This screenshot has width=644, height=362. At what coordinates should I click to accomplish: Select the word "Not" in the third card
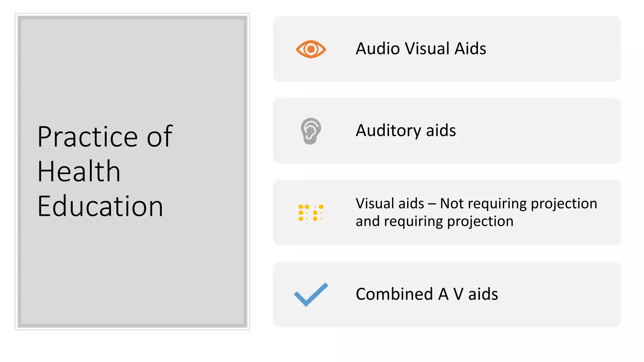pos(452,204)
